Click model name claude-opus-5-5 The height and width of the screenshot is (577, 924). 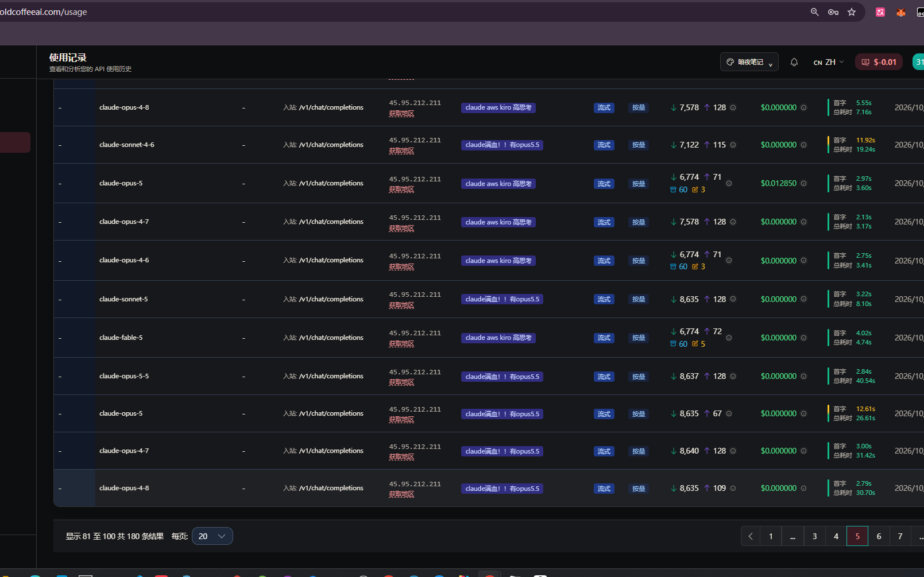[124, 376]
